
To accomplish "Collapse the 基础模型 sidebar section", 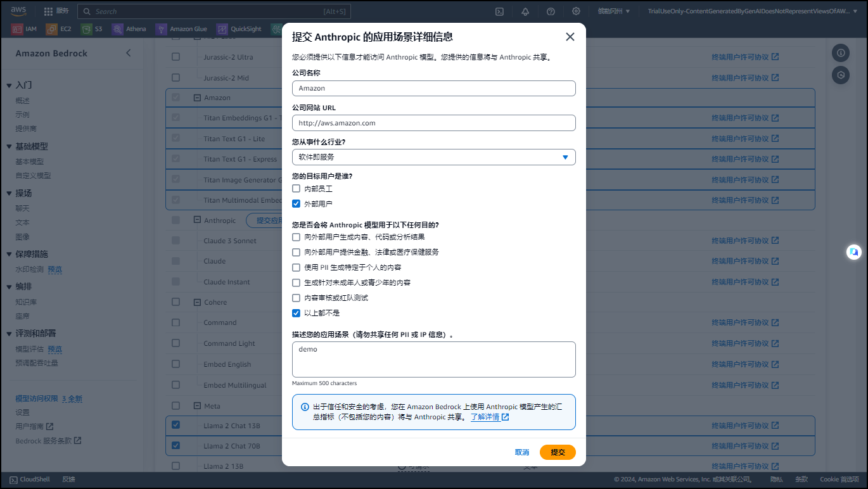I will (x=9, y=146).
